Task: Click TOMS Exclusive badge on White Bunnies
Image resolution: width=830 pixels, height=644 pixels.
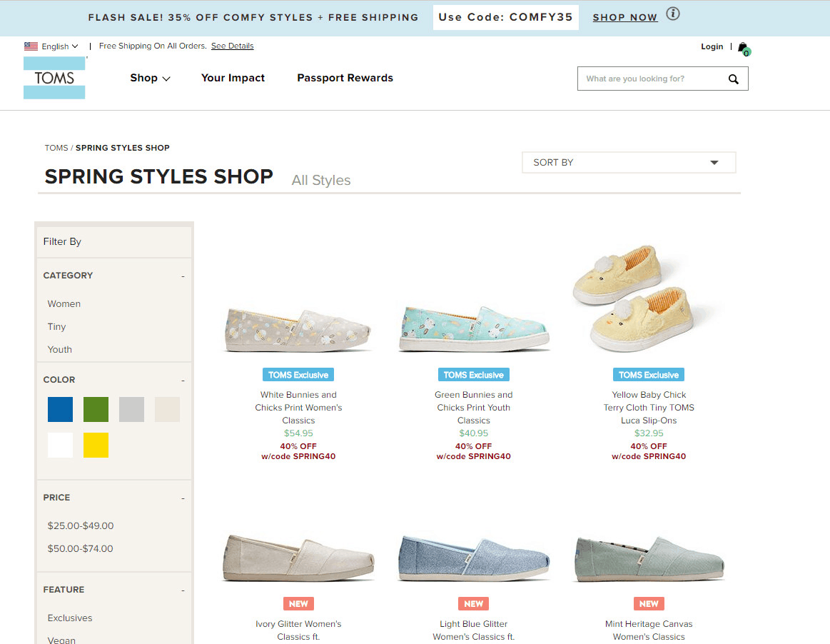Action: pos(298,375)
